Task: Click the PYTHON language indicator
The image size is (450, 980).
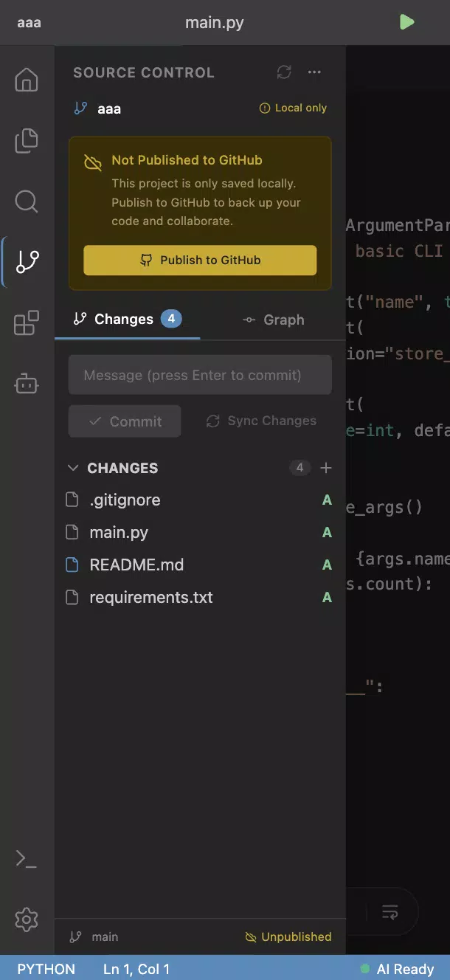Action: (x=46, y=969)
